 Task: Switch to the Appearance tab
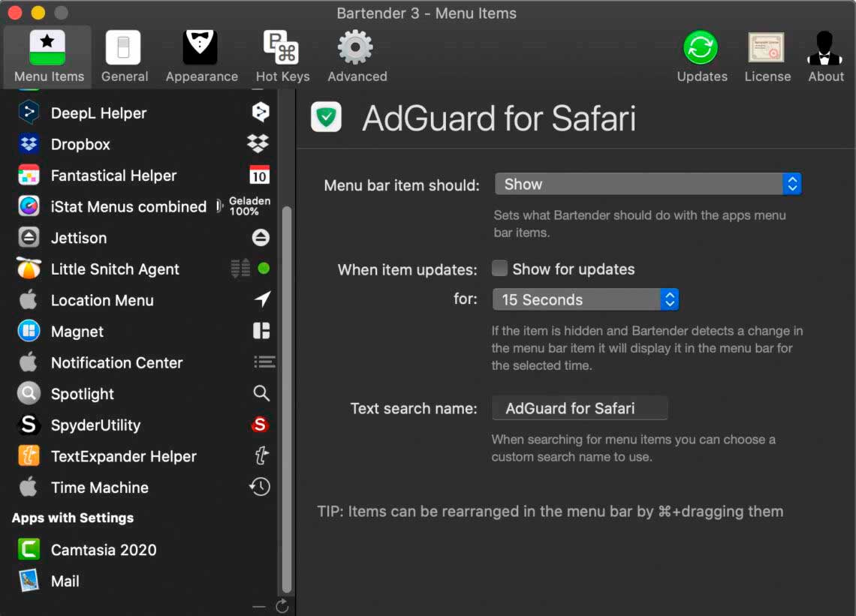point(201,57)
